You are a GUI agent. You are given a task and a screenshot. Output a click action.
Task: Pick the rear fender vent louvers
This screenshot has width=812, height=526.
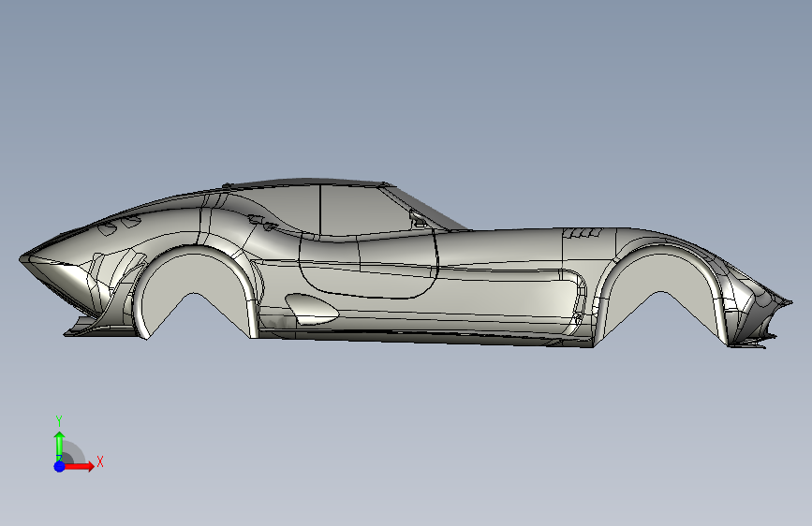[x=582, y=233]
